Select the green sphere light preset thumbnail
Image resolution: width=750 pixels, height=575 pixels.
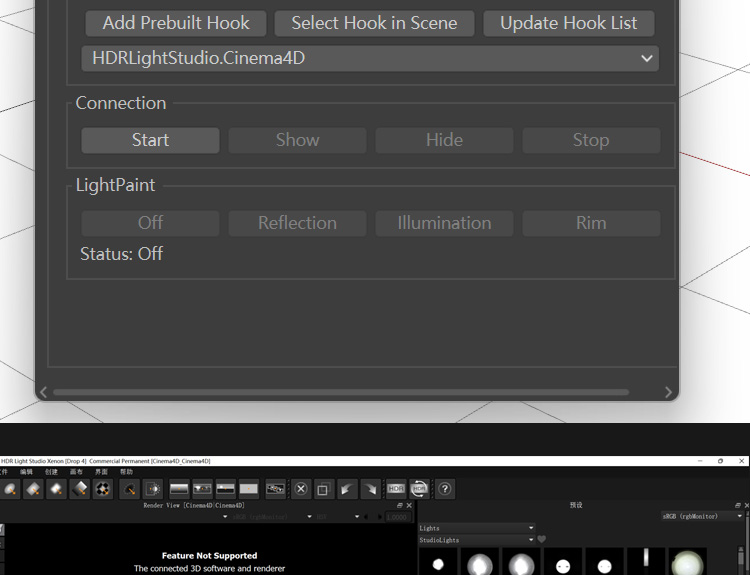pyautogui.click(x=687, y=562)
